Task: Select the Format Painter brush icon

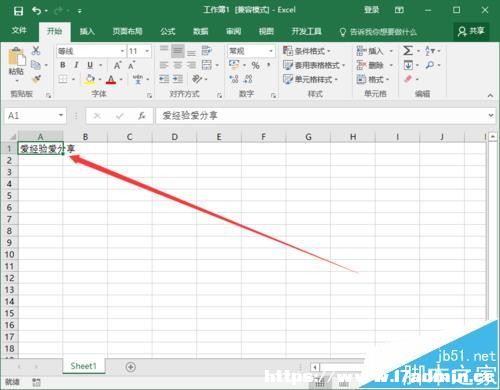Action: click(36, 79)
